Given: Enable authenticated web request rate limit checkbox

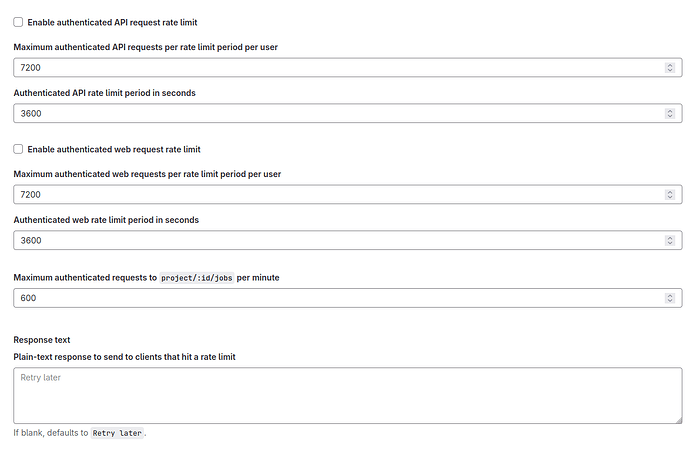Looking at the screenshot, I should [18, 149].
